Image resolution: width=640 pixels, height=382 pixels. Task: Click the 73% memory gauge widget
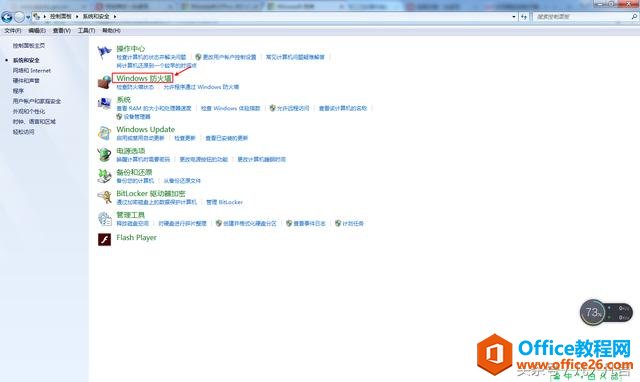(593, 313)
